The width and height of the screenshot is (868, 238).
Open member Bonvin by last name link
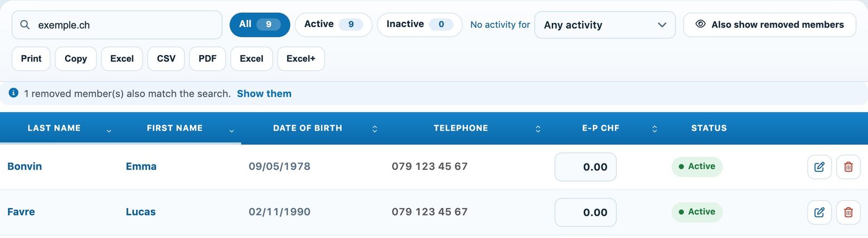pyautogui.click(x=24, y=166)
